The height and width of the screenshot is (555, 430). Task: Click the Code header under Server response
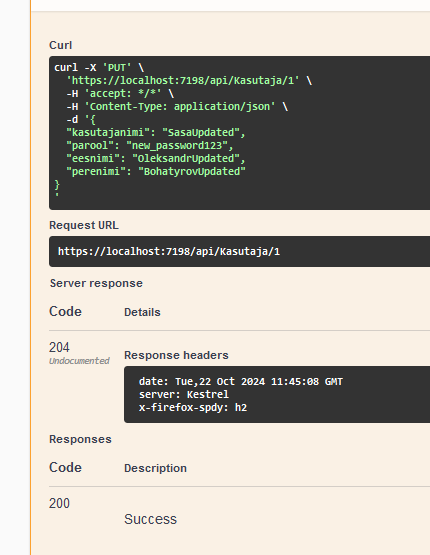65,311
